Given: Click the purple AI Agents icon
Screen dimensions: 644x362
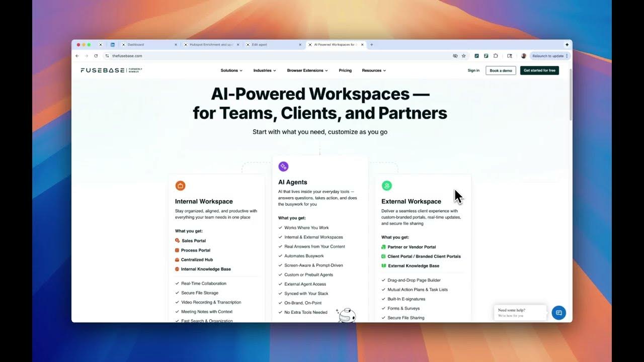Looking at the screenshot, I should coord(283,166).
